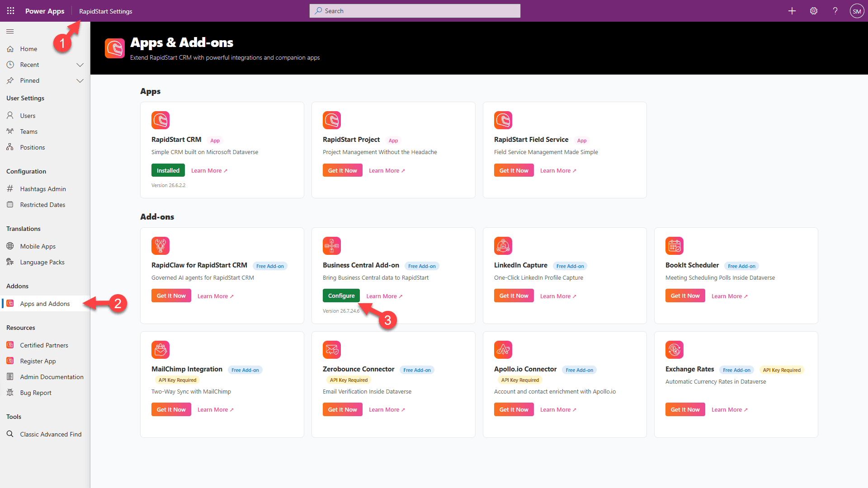Expand the Recent section chevron

(80, 65)
